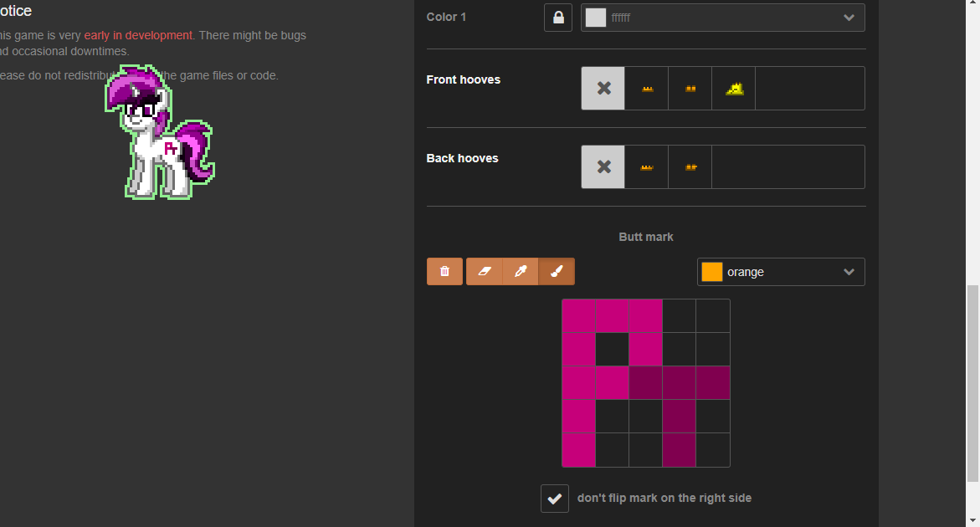Screen dimensions: 980x527
Task: Paint empty butt mark cell row 2 column 4
Action: coord(680,349)
